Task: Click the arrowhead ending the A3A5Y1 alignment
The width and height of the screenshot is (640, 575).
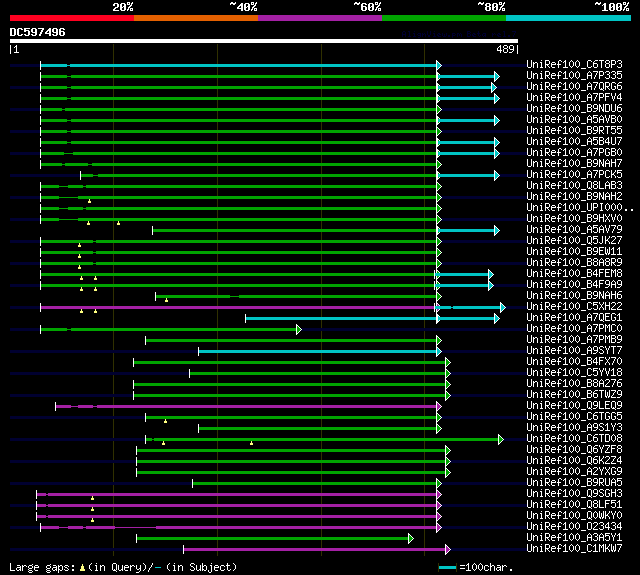Action: [x=410, y=538]
